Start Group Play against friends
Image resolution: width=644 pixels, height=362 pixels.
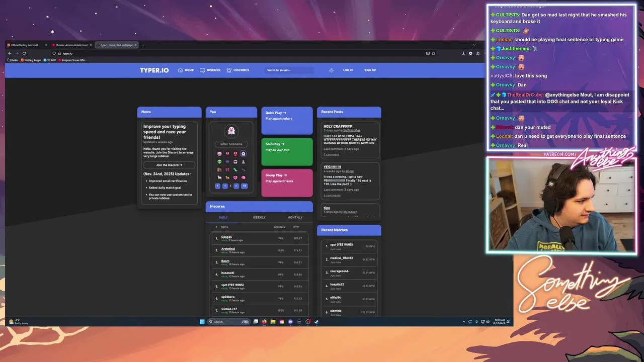[x=287, y=183]
